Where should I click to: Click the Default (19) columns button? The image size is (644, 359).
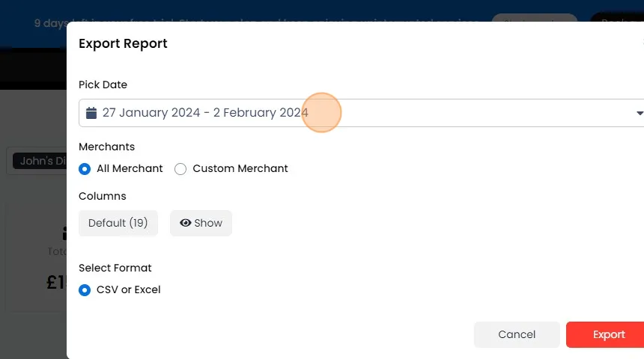point(118,223)
